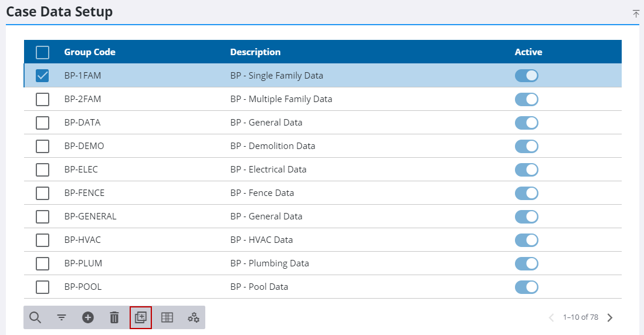Click 'BP - Fence Data' description
The width and height of the screenshot is (644, 335).
coord(262,193)
